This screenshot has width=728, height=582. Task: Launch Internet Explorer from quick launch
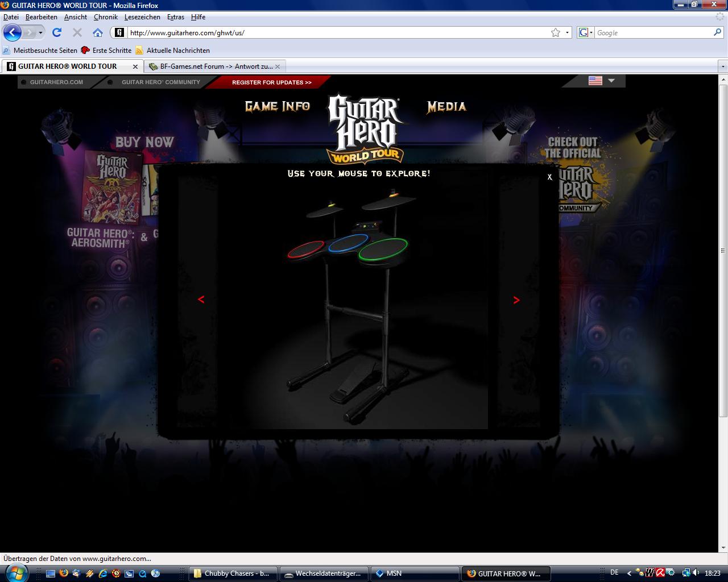(x=103, y=573)
